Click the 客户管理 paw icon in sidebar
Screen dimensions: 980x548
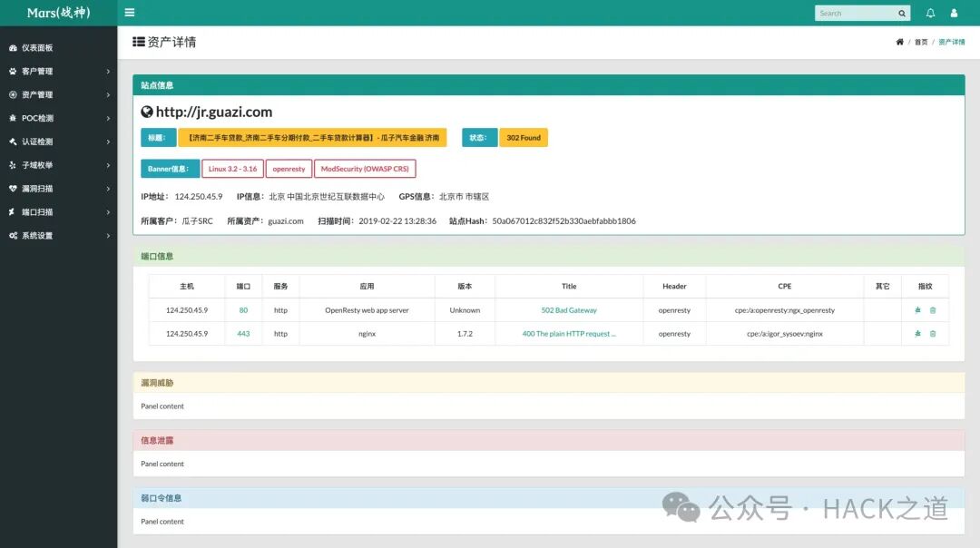tap(11, 71)
